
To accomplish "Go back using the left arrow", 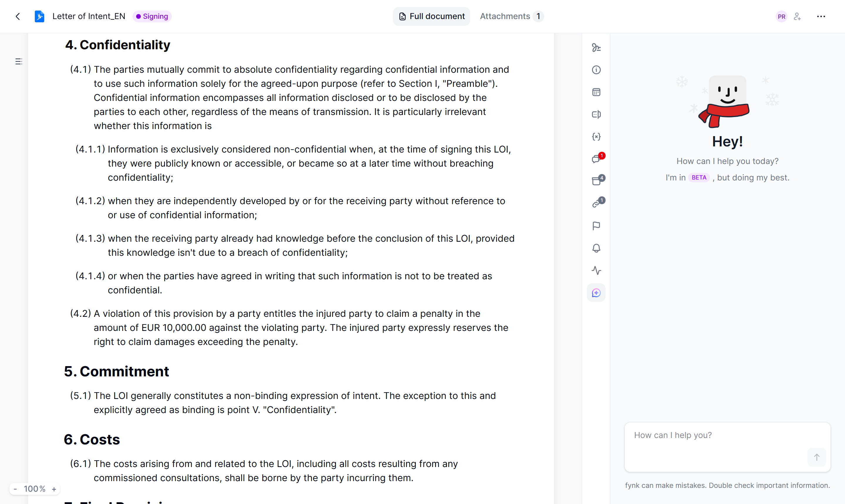I will (18, 16).
